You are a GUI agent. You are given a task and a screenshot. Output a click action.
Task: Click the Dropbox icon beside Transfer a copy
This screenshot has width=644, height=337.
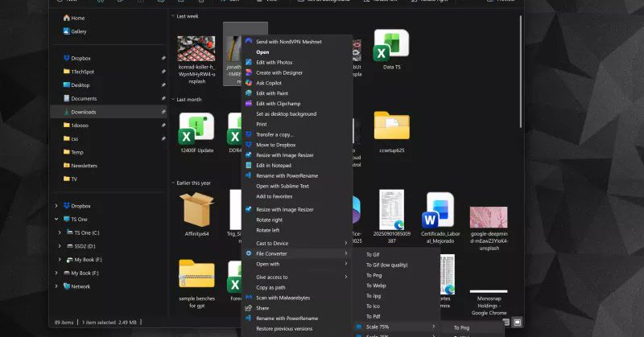tap(249, 134)
